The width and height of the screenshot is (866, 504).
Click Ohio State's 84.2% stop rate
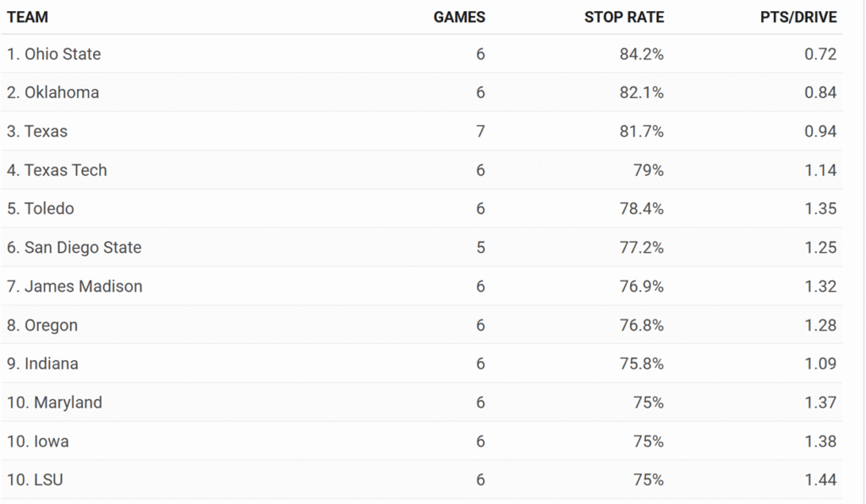pos(641,54)
